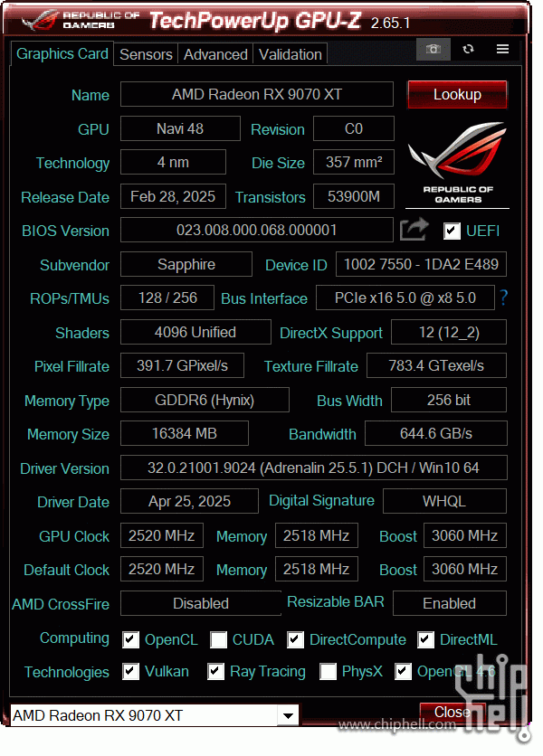Click the Subvendor value Sapphire

pyautogui.click(x=186, y=264)
